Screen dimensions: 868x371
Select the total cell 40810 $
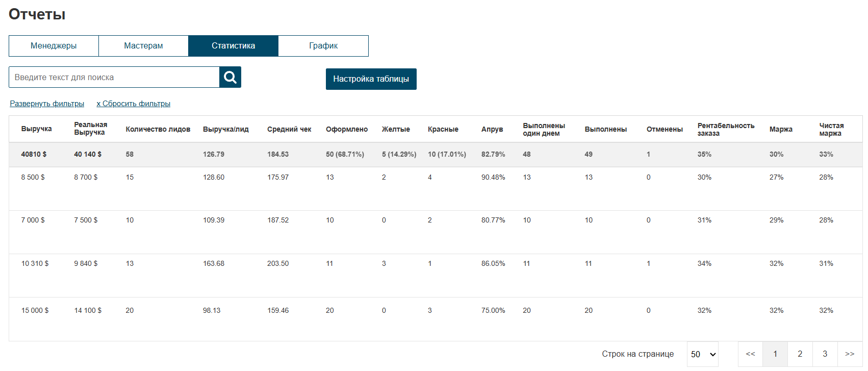click(x=34, y=154)
